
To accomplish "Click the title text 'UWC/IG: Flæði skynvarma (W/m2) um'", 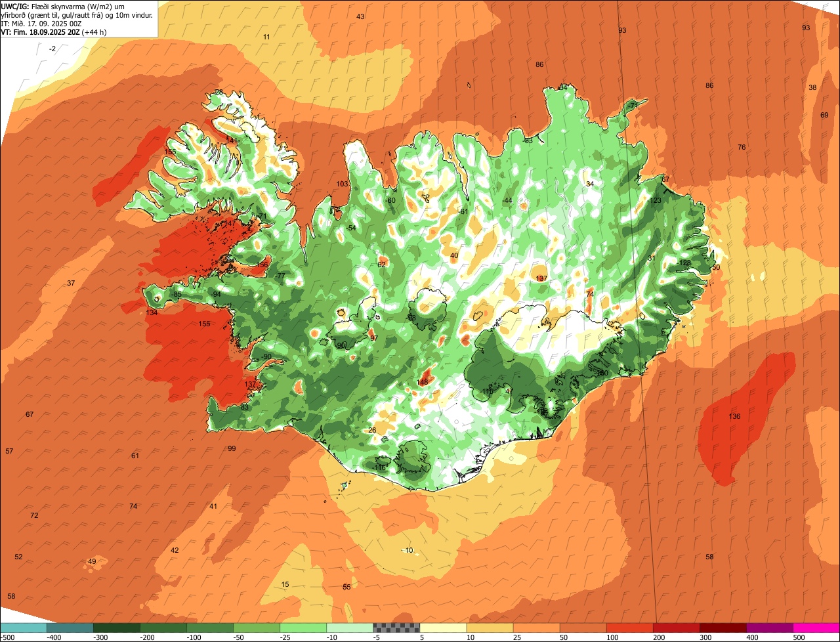I will [63, 7].
